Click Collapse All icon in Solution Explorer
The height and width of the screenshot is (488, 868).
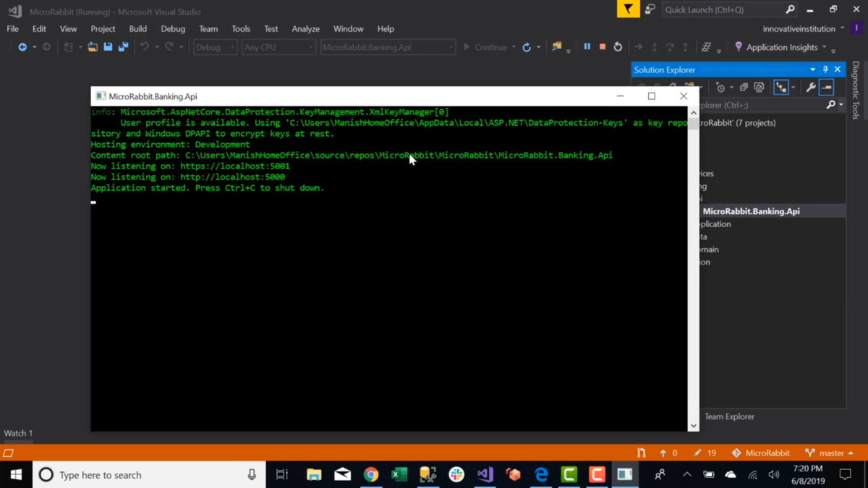[x=744, y=87]
